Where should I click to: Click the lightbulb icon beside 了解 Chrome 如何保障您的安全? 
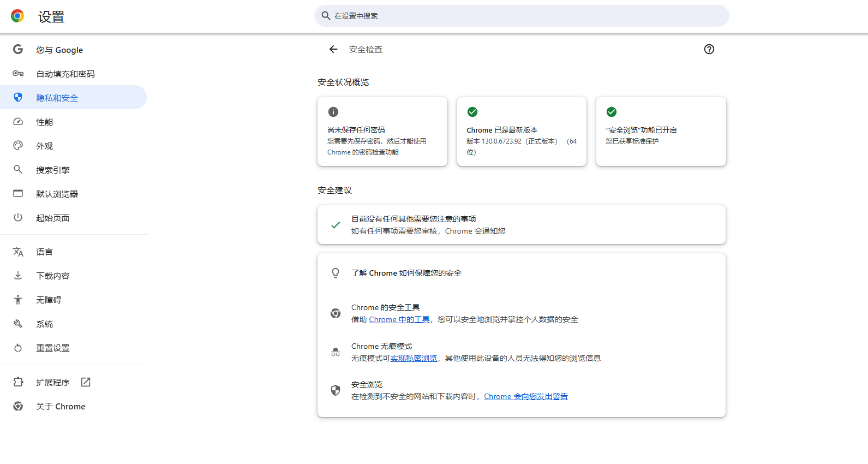pos(336,273)
